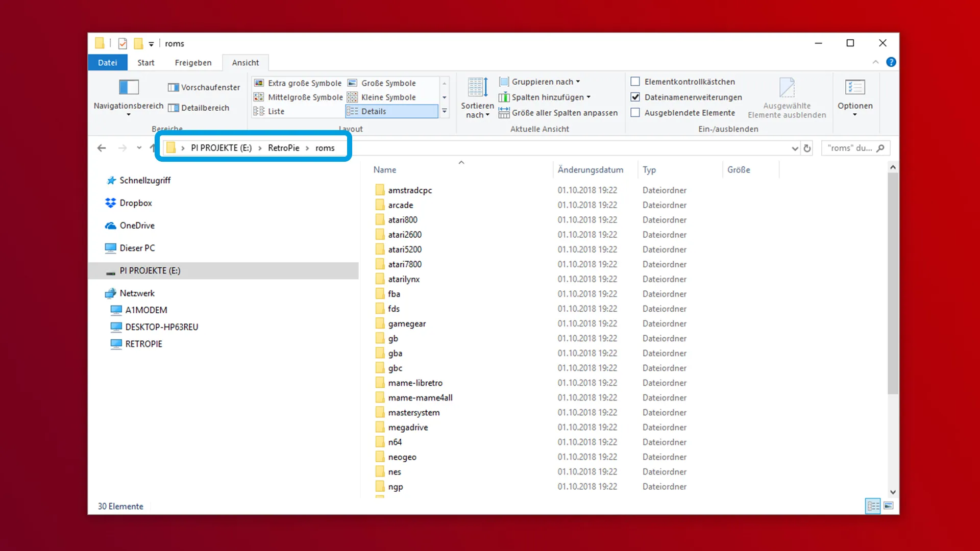
Task: Open the Navigationsbereich pane icon
Action: [129, 87]
